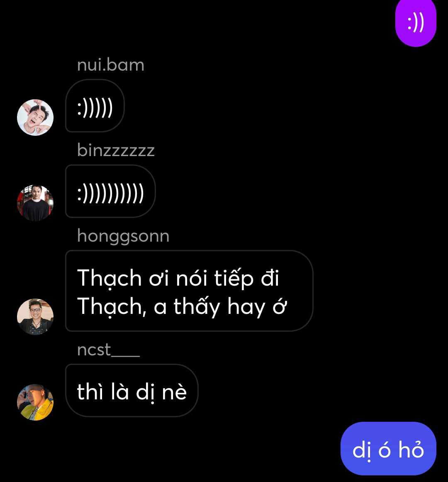Tap the sent "dị ó hỏ" blue bubble
Screen dimensions: 448x482
388,448
